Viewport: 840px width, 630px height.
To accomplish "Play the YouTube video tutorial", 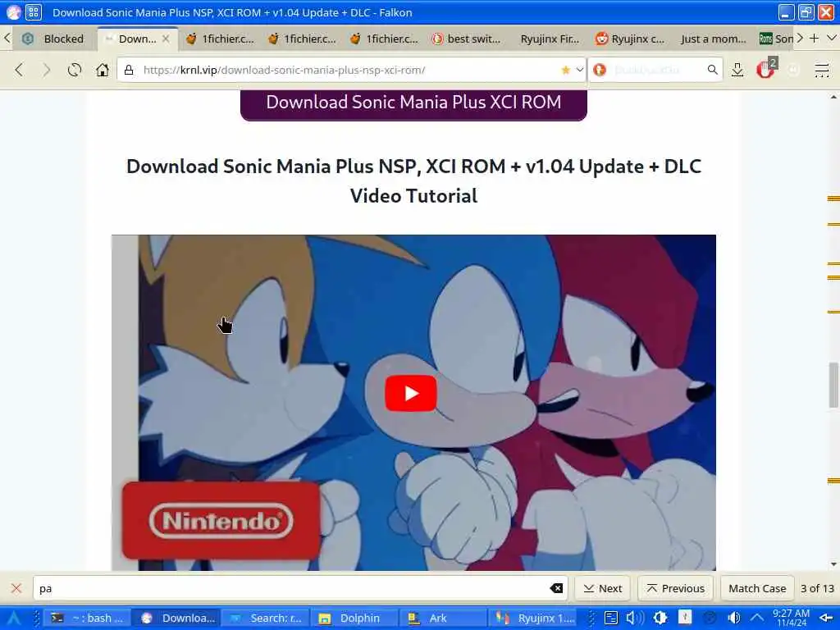I will coord(411,393).
